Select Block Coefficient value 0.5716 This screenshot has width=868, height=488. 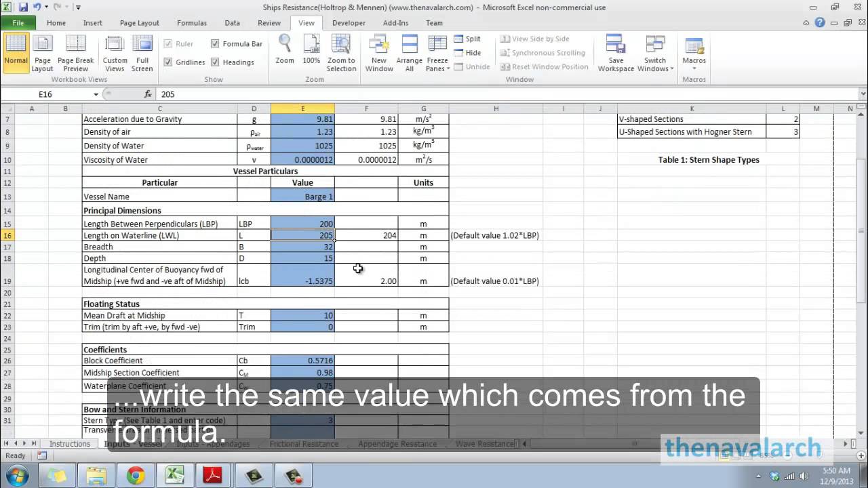[302, 361]
